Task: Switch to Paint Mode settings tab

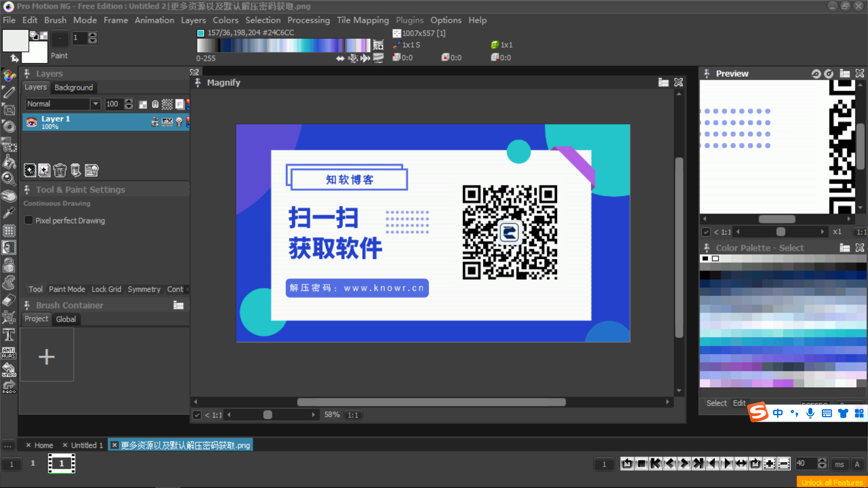Action: 67,289
